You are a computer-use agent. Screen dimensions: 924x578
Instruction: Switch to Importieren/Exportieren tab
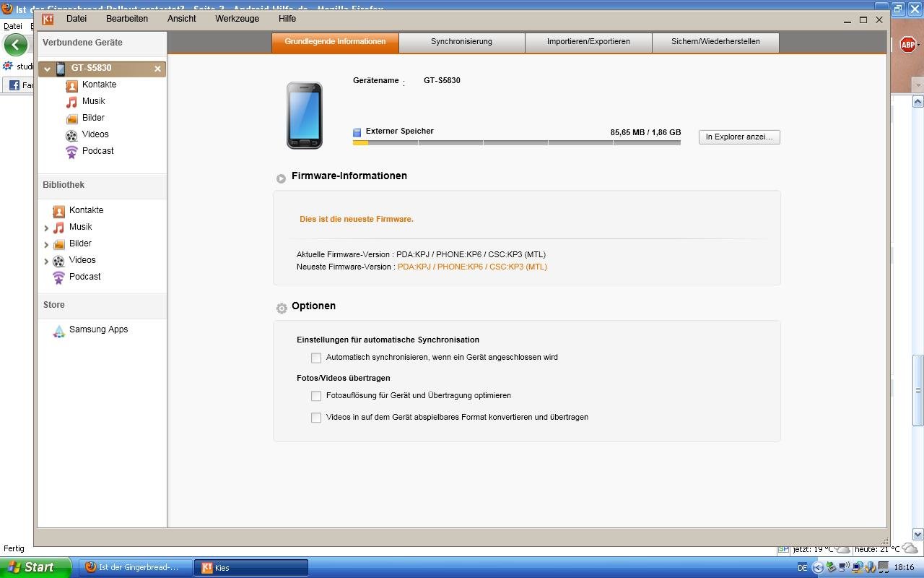(x=588, y=42)
